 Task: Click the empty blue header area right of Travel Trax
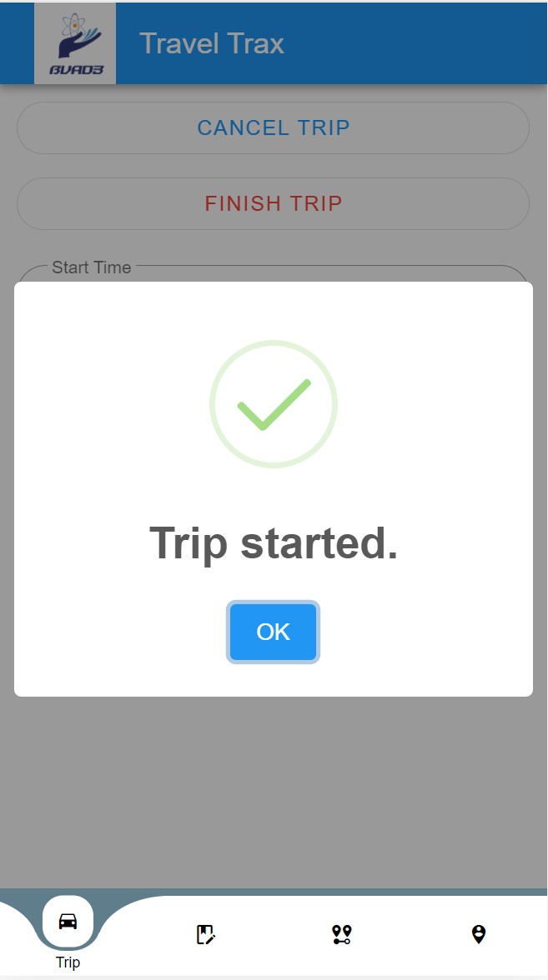417,43
